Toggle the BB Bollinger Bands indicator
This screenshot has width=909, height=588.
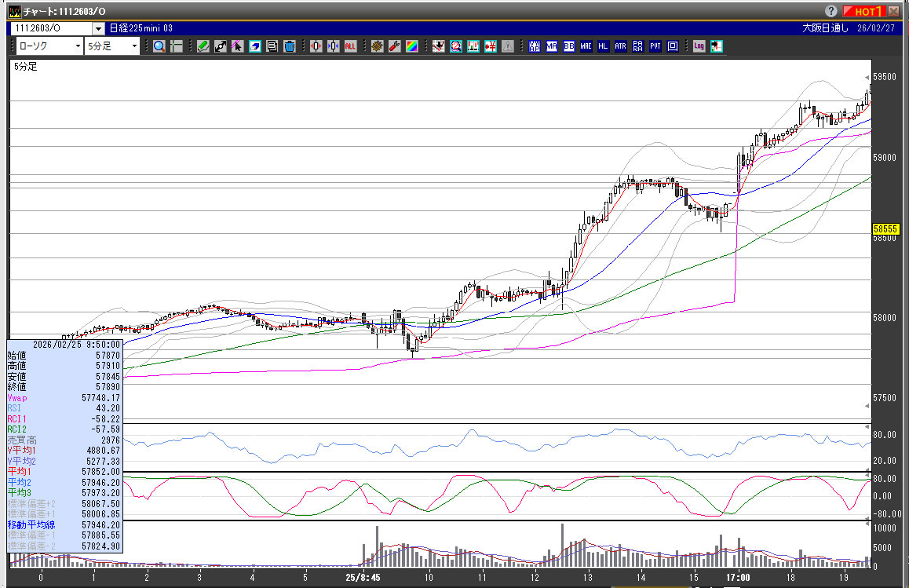coord(569,46)
